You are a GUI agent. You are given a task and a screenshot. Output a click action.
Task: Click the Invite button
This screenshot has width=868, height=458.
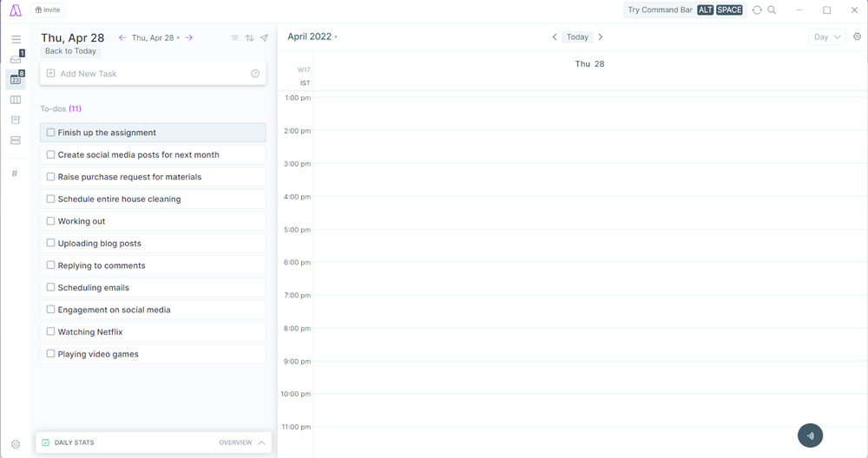(x=48, y=10)
